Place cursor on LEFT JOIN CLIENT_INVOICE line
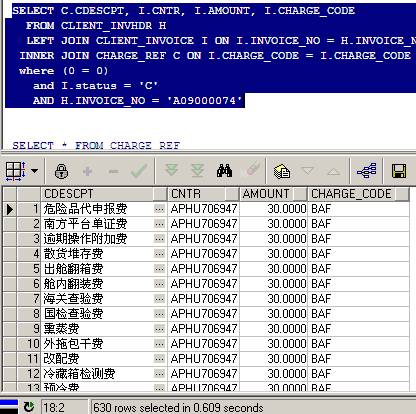The width and height of the screenshot is (416, 414). [221, 41]
